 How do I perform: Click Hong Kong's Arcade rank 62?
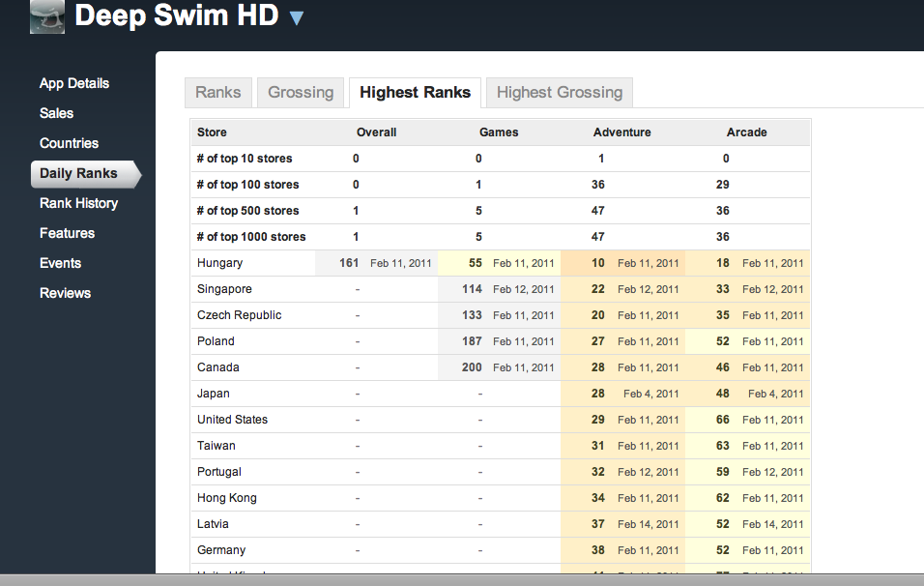pos(723,498)
